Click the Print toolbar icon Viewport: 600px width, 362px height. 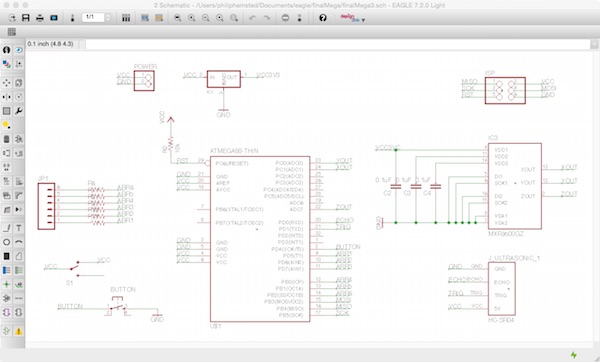40,18
